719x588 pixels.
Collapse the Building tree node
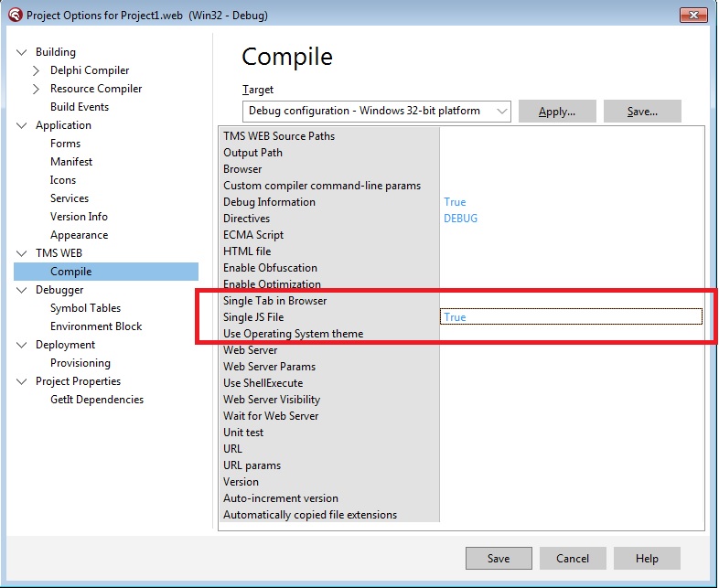(22, 52)
